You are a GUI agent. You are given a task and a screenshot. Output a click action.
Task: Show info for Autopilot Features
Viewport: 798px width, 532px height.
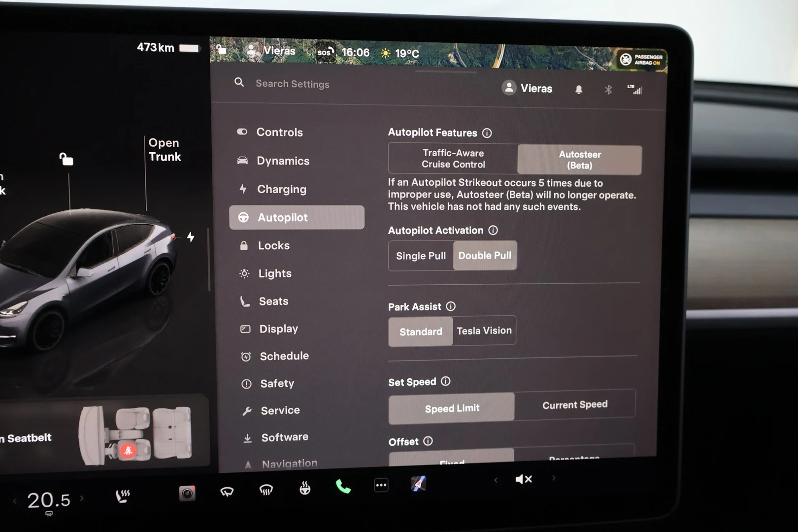(x=487, y=133)
